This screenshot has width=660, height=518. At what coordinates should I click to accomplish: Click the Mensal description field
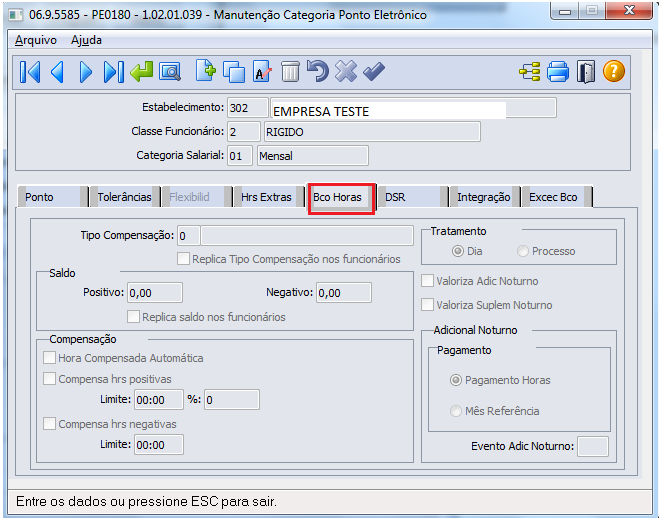(313, 156)
